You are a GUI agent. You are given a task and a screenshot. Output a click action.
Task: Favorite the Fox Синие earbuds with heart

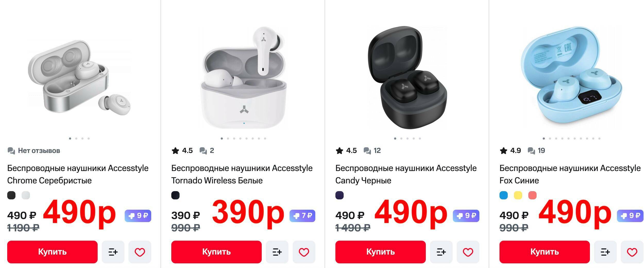pyautogui.click(x=632, y=252)
